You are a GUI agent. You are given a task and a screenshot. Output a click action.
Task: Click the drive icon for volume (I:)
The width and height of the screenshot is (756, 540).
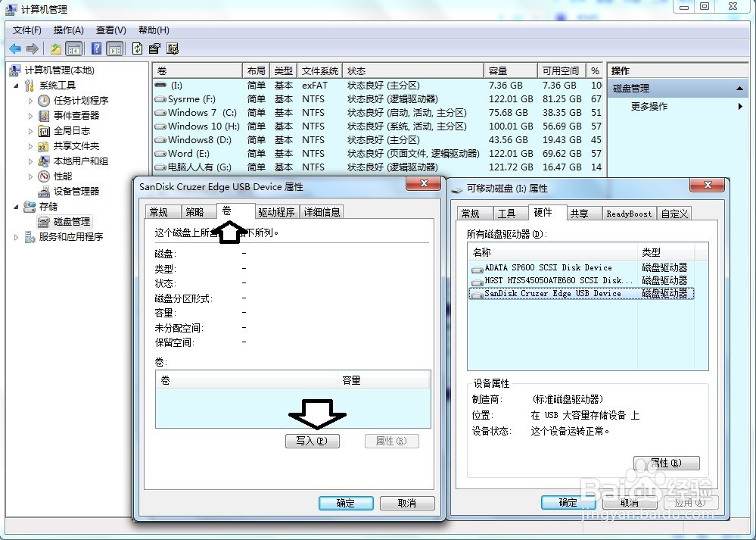160,85
